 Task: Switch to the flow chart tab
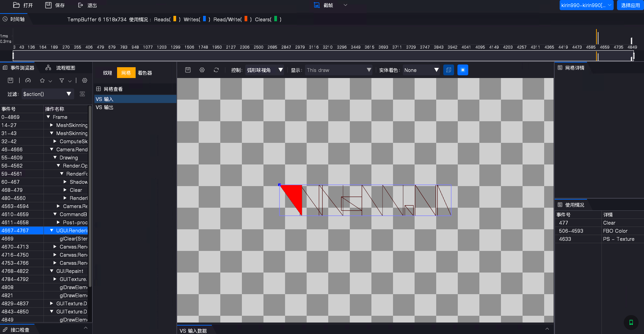click(61, 68)
